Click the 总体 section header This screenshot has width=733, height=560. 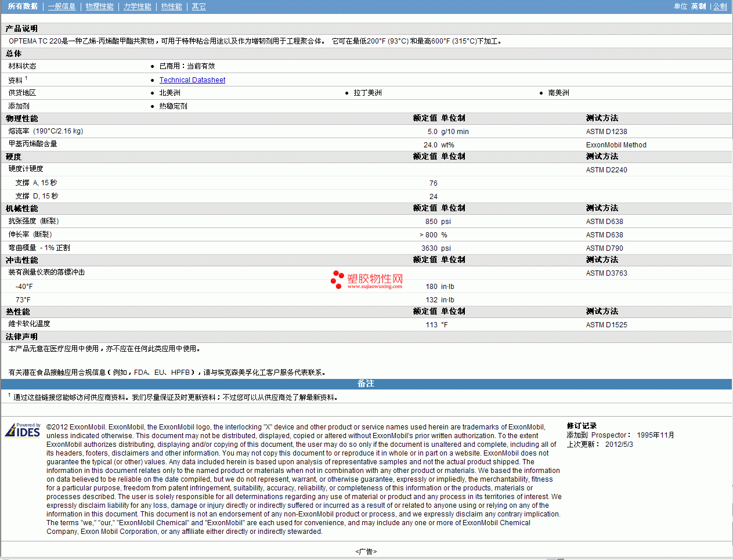pos(13,53)
